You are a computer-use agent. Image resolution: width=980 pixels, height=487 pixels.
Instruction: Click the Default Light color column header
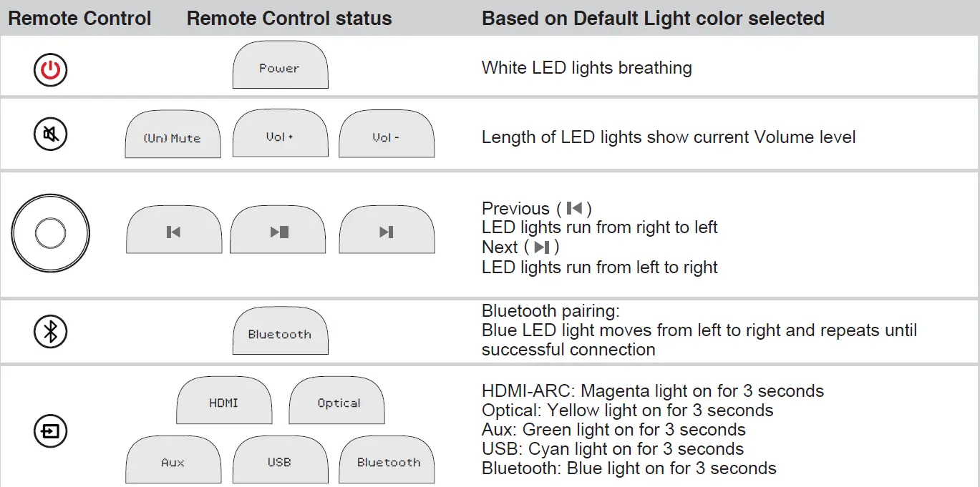coord(653,19)
